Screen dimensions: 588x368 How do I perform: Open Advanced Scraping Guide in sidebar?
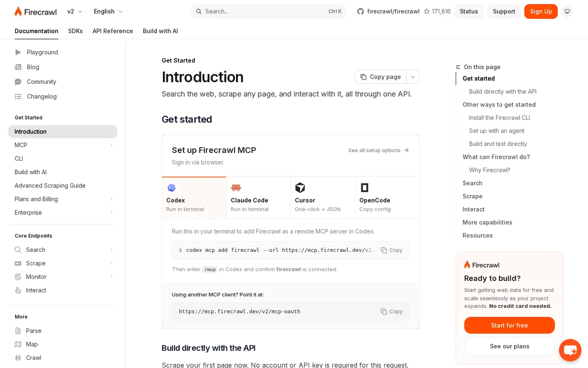tap(63, 185)
